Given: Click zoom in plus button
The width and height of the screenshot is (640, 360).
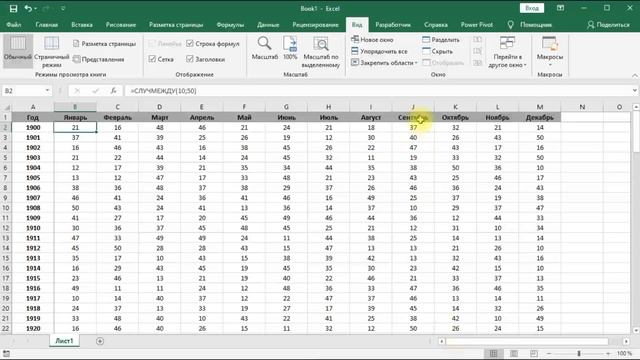Looking at the screenshot, I should point(609,353).
